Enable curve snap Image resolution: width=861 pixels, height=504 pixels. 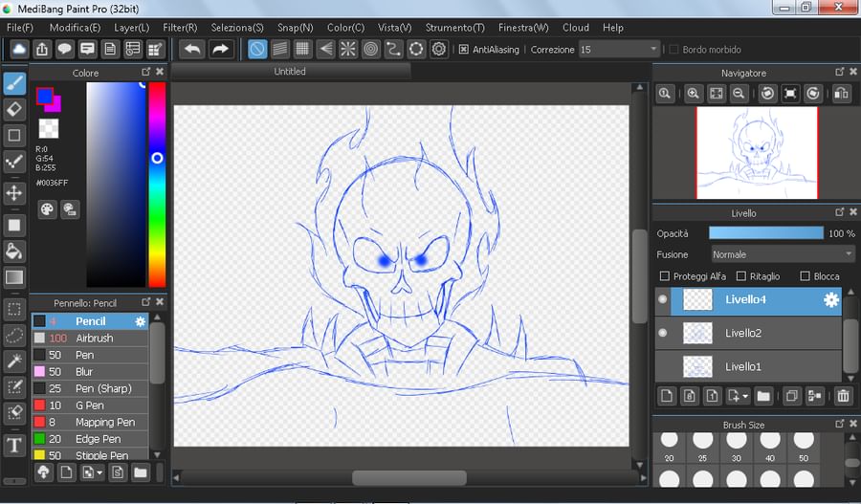pos(393,50)
